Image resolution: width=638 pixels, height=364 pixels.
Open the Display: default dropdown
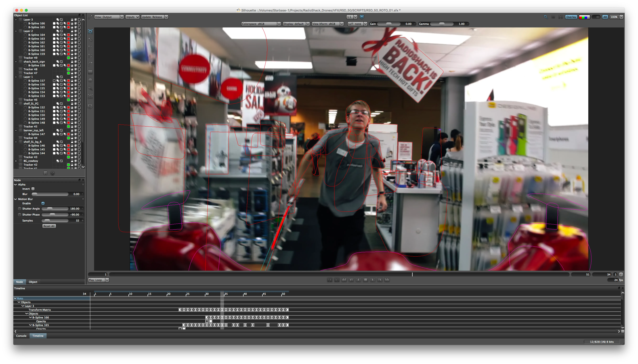tap(296, 24)
